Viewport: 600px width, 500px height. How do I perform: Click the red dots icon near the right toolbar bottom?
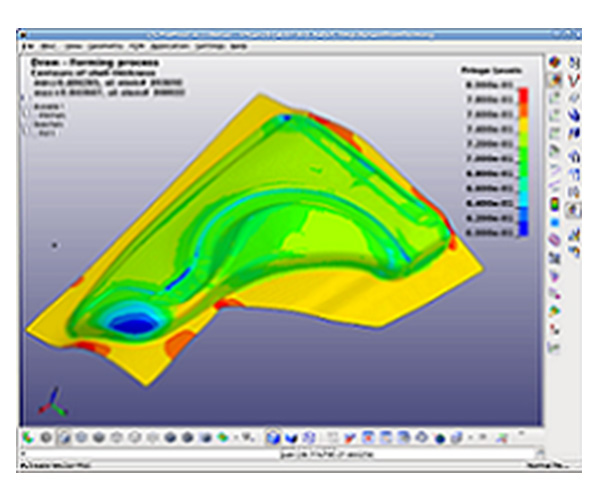[554, 329]
